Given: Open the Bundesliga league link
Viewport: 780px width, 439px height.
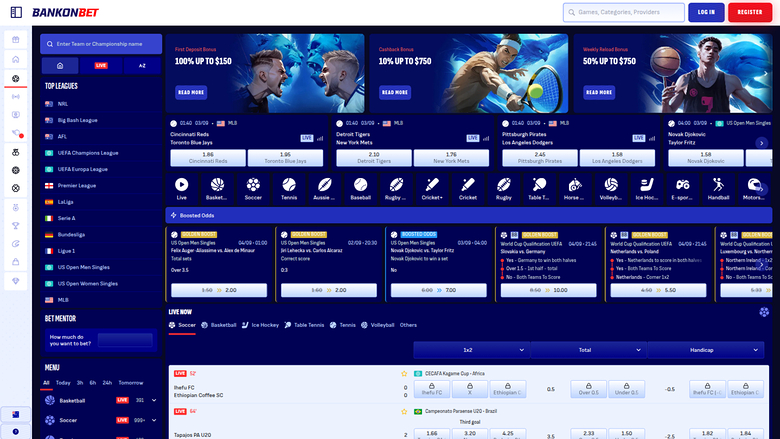Looking at the screenshot, I should (71, 235).
